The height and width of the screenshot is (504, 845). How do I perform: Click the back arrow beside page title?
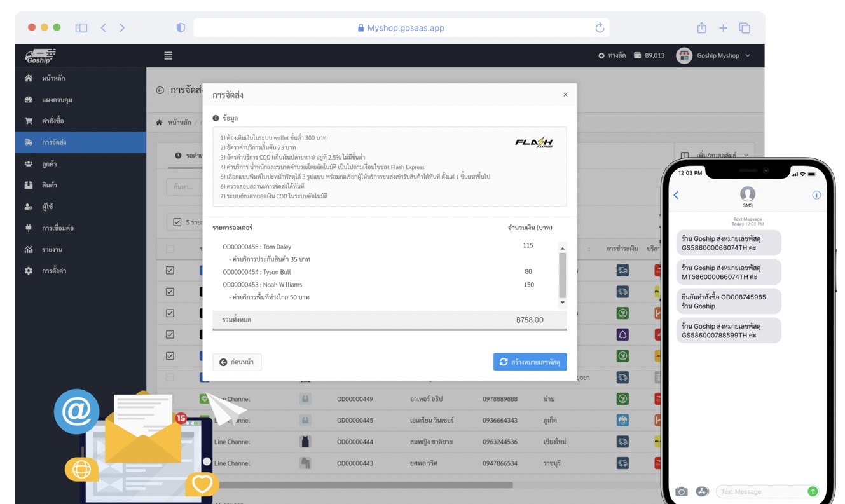click(160, 90)
